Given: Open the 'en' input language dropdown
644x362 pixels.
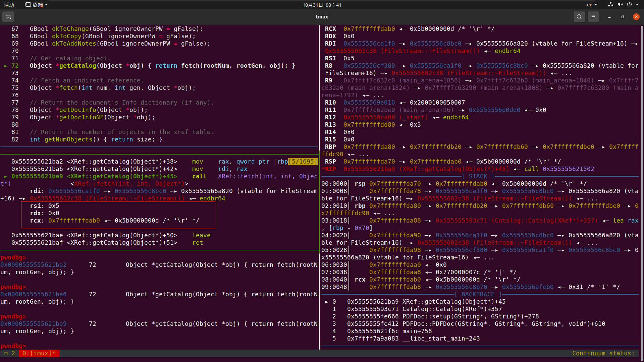Looking at the screenshot, I should (x=592, y=5).
